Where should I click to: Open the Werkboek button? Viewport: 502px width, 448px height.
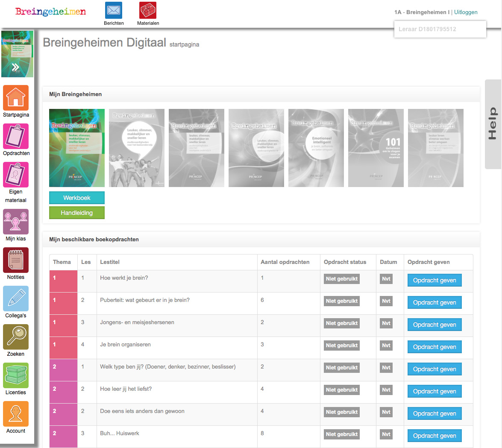tap(77, 198)
